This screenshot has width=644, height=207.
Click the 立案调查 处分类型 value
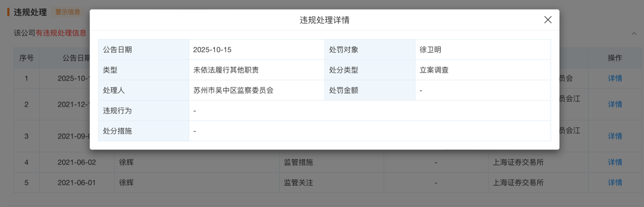point(434,70)
